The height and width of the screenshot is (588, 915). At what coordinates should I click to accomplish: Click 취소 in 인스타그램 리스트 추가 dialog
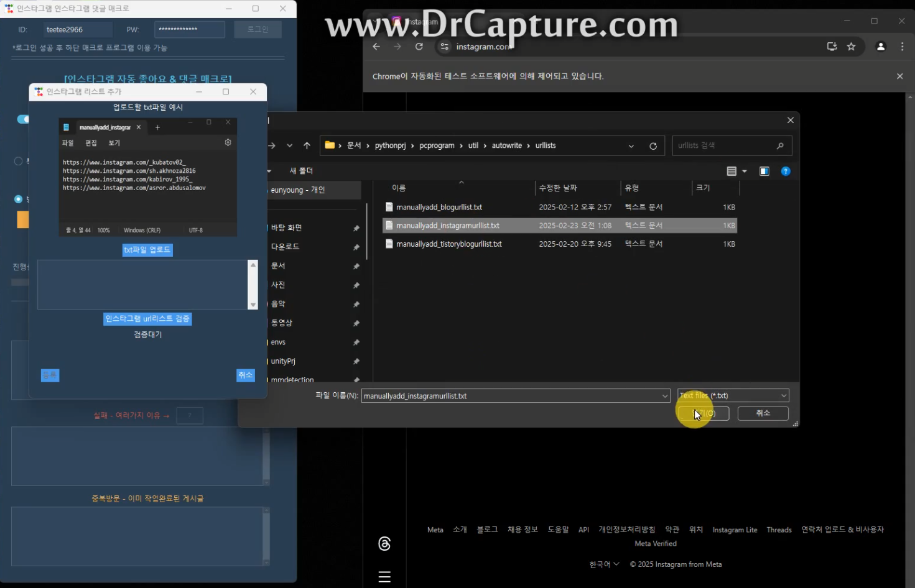(246, 375)
